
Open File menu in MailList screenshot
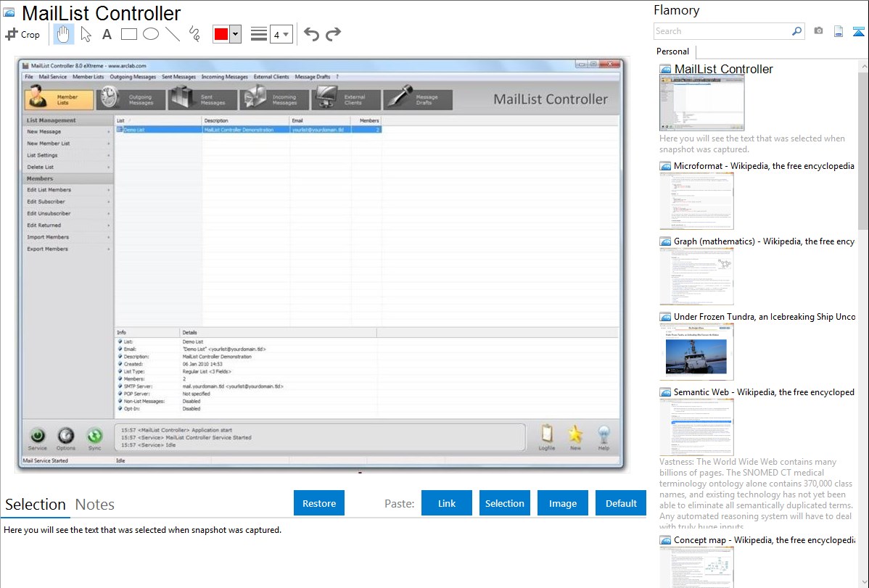click(x=29, y=77)
